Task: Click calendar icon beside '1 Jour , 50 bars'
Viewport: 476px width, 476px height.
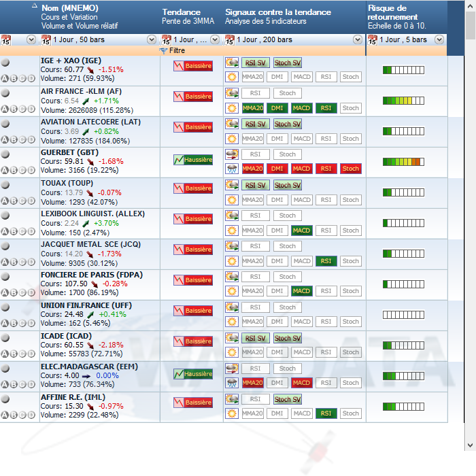Action: [46, 39]
